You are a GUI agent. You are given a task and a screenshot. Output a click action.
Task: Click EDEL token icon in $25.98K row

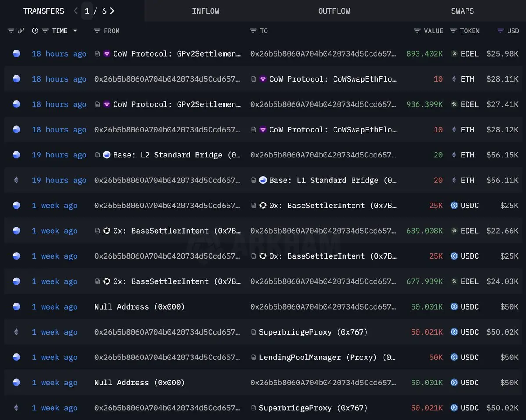454,53
